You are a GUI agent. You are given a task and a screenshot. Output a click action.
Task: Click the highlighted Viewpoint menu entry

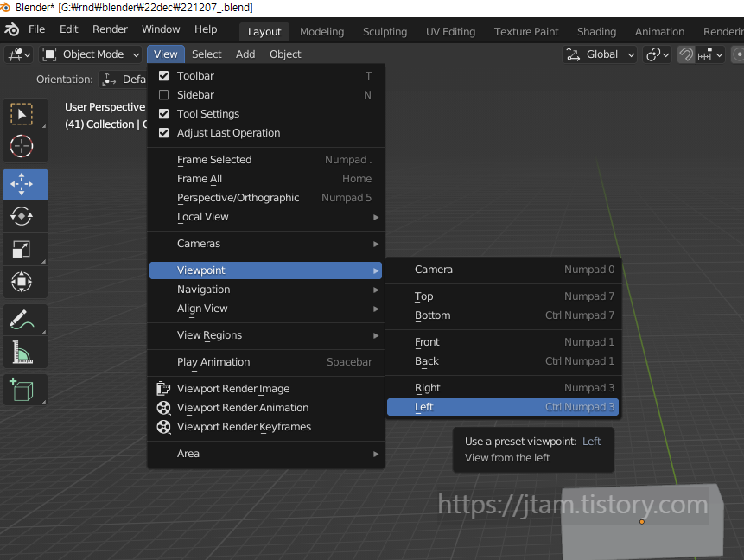click(266, 270)
